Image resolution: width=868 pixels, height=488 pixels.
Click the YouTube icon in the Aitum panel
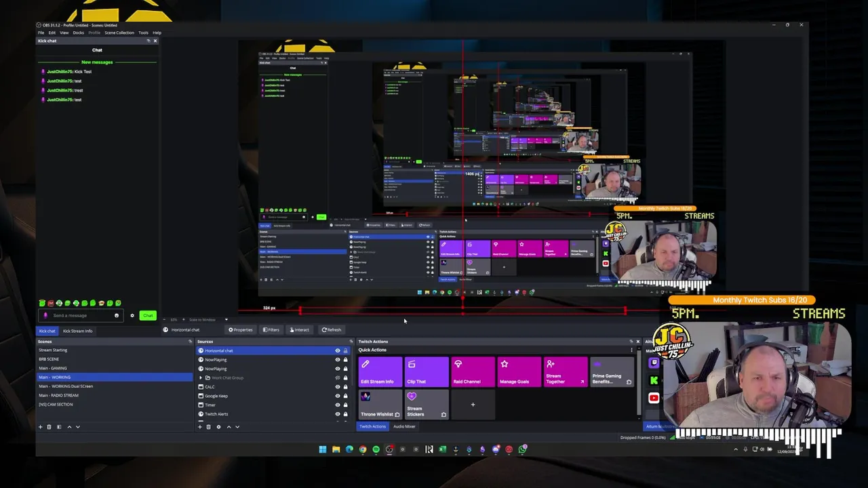(654, 398)
